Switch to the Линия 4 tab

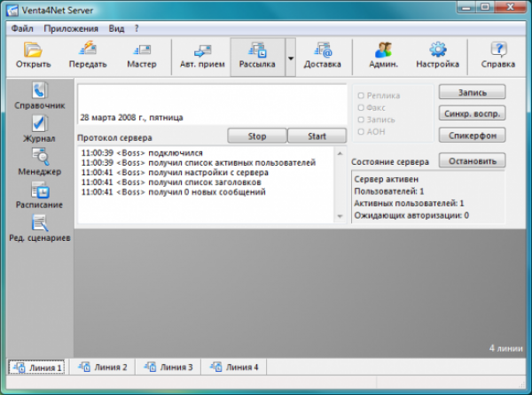[x=234, y=368]
